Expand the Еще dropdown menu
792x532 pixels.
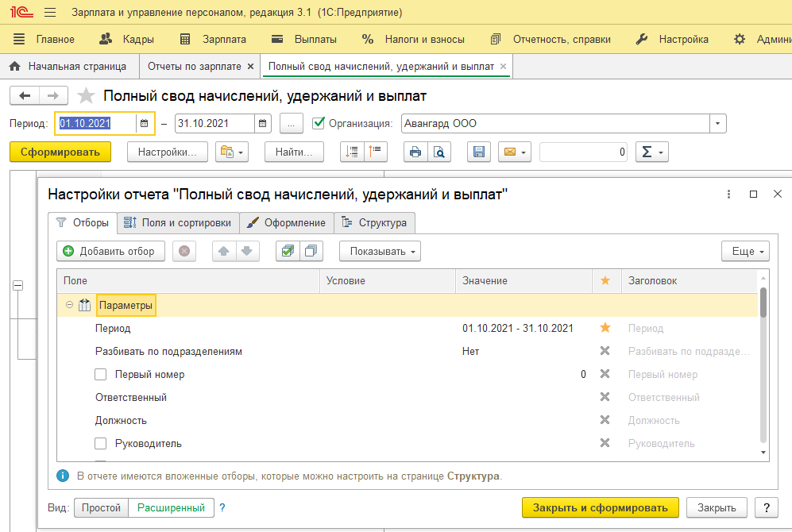pyautogui.click(x=745, y=251)
